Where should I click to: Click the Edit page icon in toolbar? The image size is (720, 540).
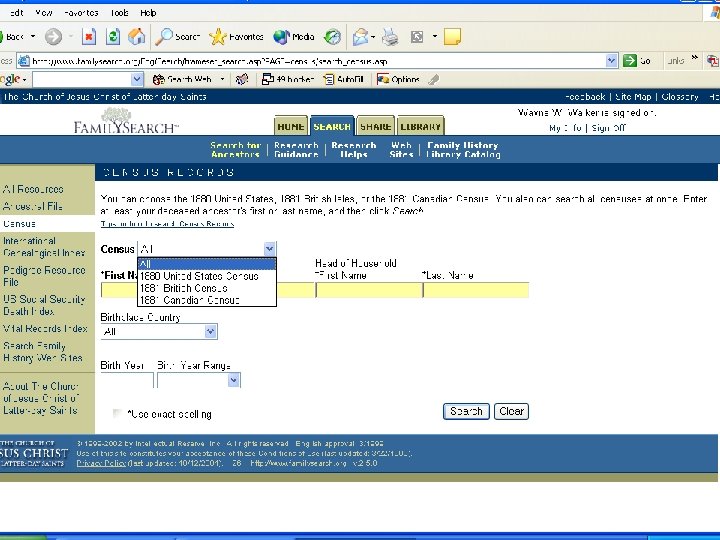click(417, 37)
